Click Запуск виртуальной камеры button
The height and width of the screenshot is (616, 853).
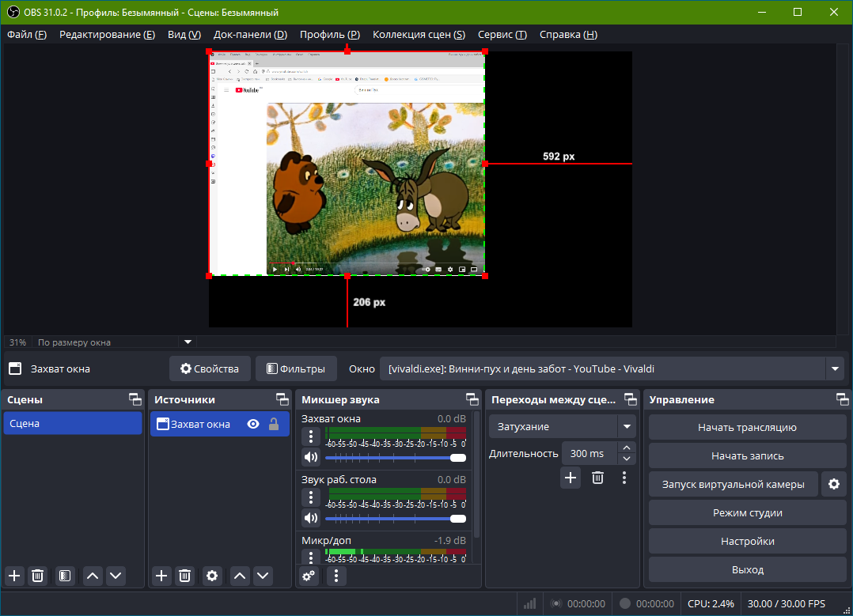(x=734, y=484)
